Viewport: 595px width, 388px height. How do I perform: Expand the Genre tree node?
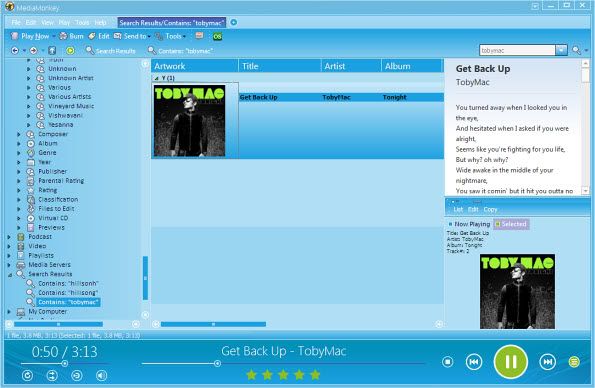pyautogui.click(x=19, y=153)
